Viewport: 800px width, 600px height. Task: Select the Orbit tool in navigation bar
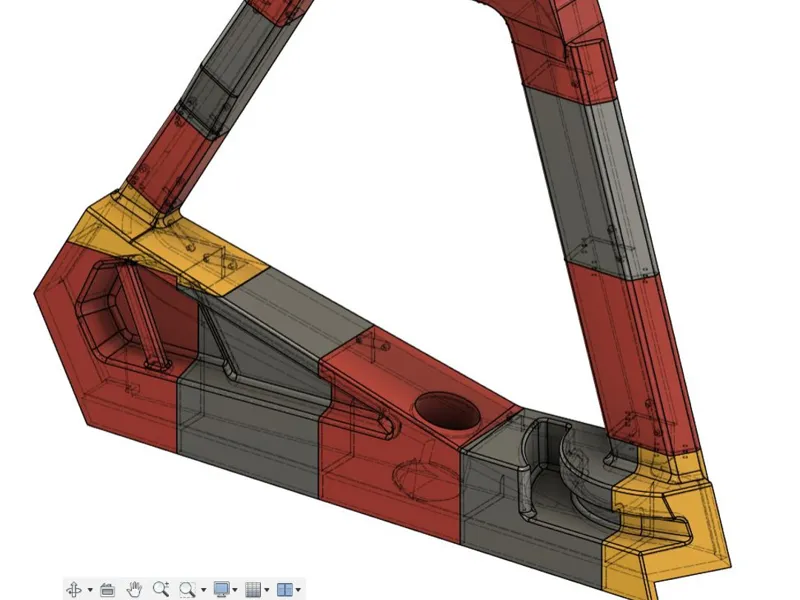click(74, 589)
